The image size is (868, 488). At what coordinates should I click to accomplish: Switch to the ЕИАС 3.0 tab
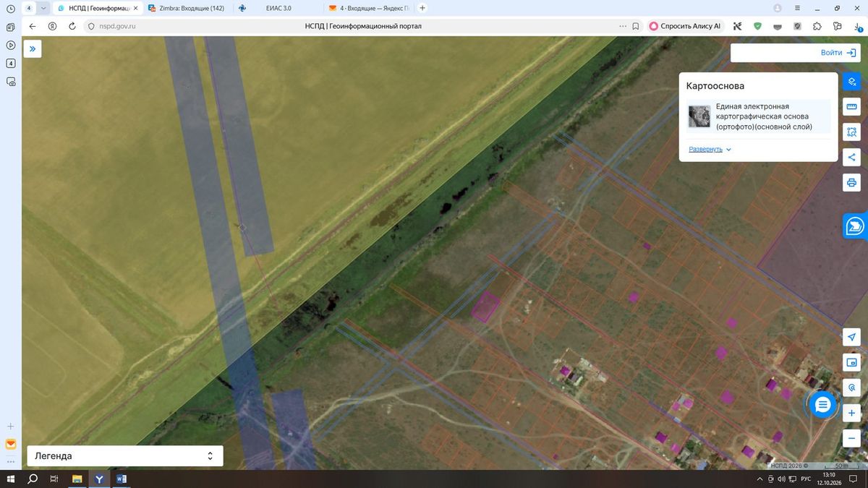click(x=277, y=8)
